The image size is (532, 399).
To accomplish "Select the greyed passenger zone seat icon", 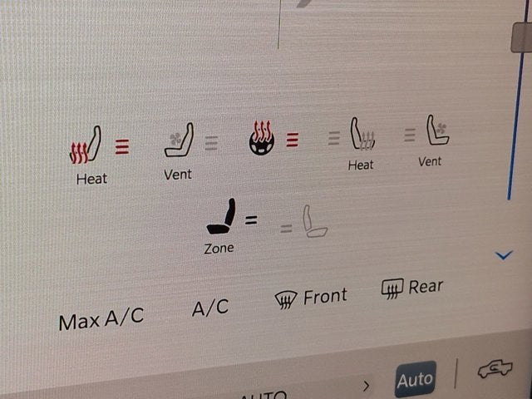I will (x=314, y=221).
